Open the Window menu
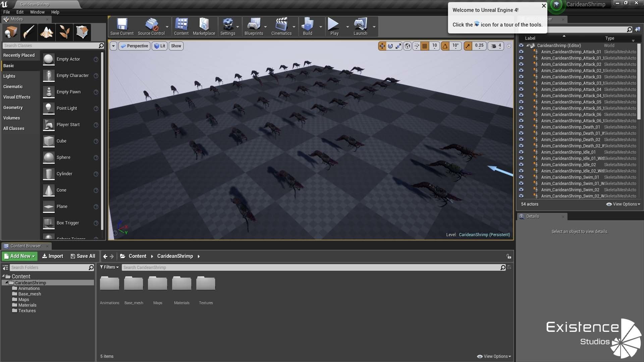Viewport: 644px width, 362px height. tap(37, 12)
